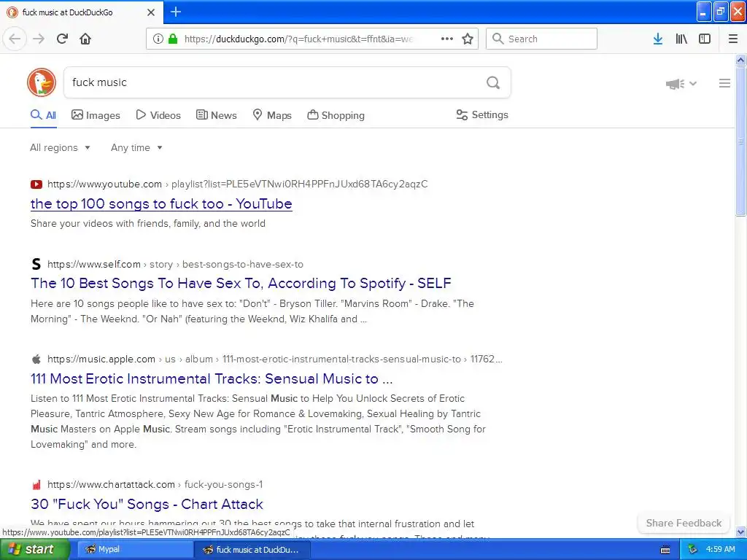747x560 pixels.
Task: Click the page vertical scrollbar thumb
Action: point(740,142)
